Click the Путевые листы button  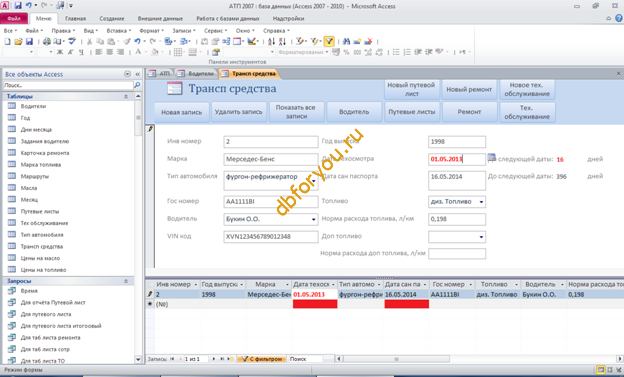pos(411,112)
